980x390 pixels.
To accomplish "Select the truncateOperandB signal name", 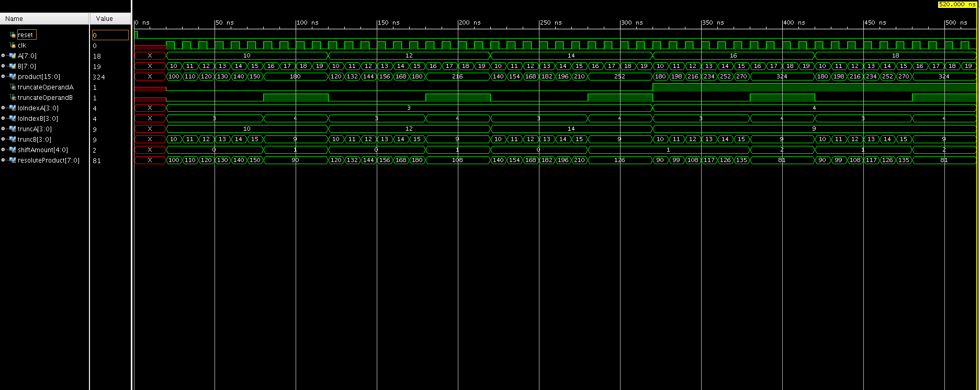I will [x=45, y=98].
